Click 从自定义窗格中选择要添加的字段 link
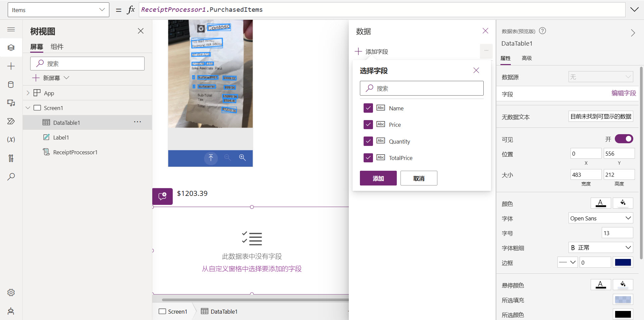This screenshot has width=644, height=320. click(252, 268)
